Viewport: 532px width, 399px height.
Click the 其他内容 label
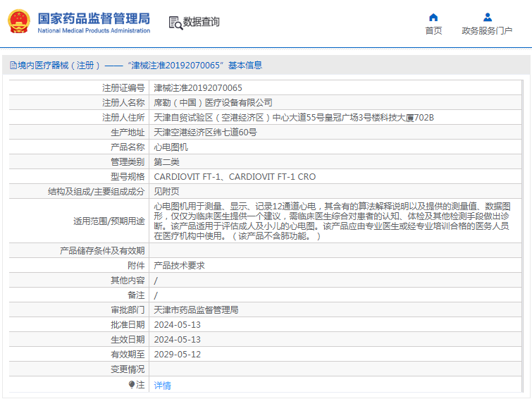pos(128,281)
